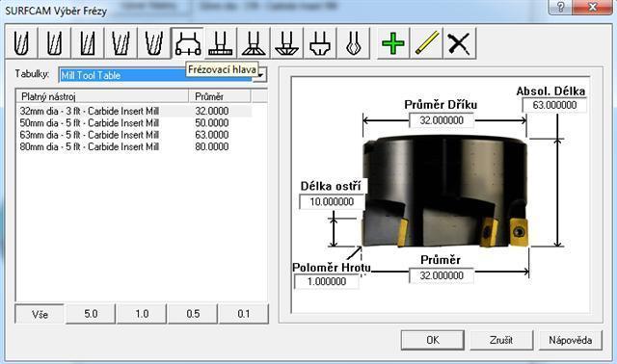617x364 pixels.
Task: Toggle the 0.1 diameter filter button
Action: pyautogui.click(x=244, y=314)
